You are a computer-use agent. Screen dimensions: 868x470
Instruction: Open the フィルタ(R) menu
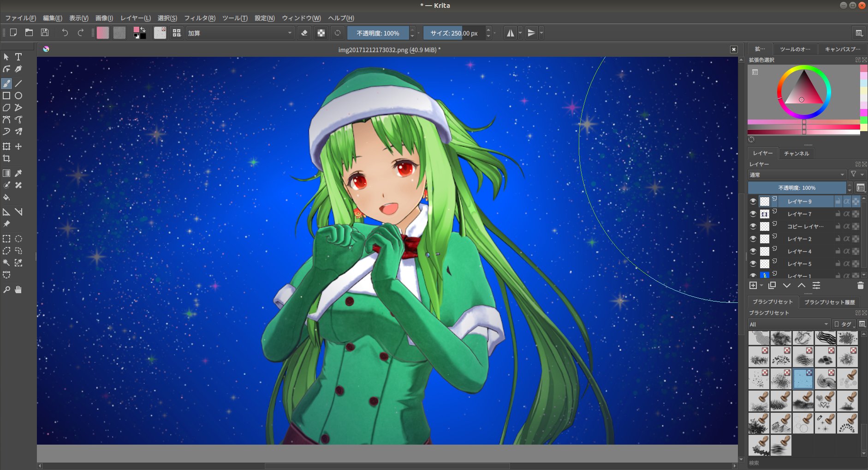[x=200, y=18]
